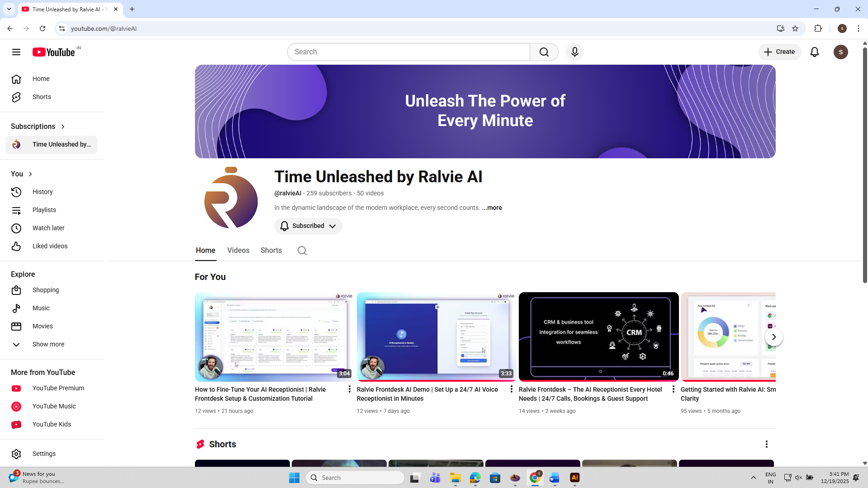
Task: Go to Home in sidebar
Action: tap(52, 79)
